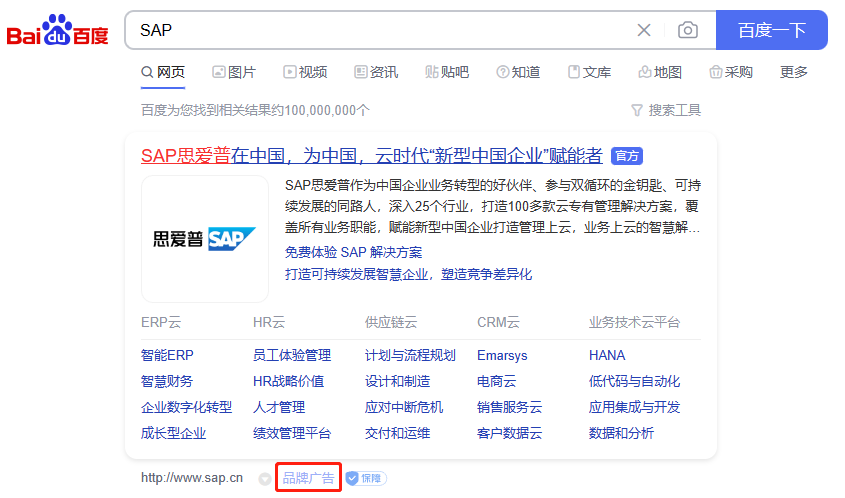Switch to the 图片 tab
The image size is (845, 498).
point(234,72)
